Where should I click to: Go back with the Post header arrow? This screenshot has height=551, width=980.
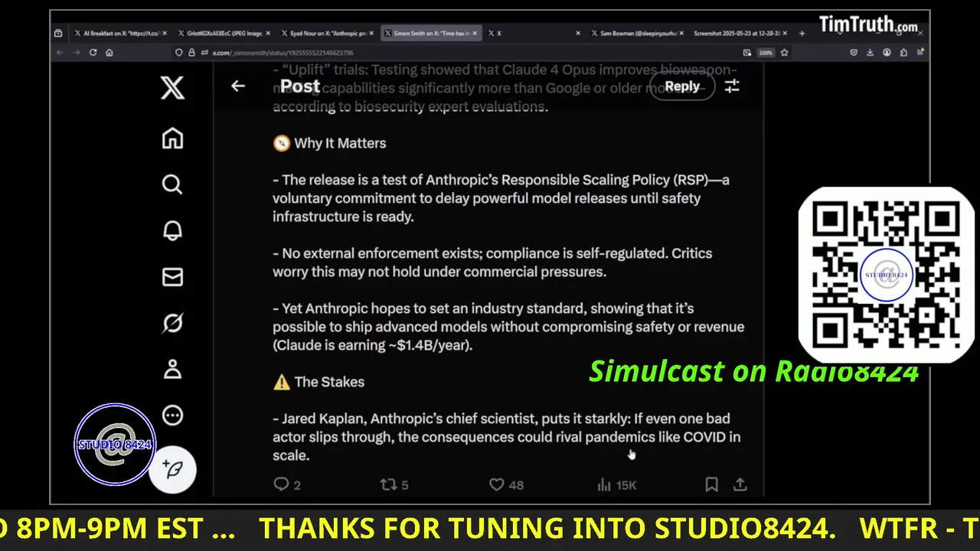coord(238,86)
